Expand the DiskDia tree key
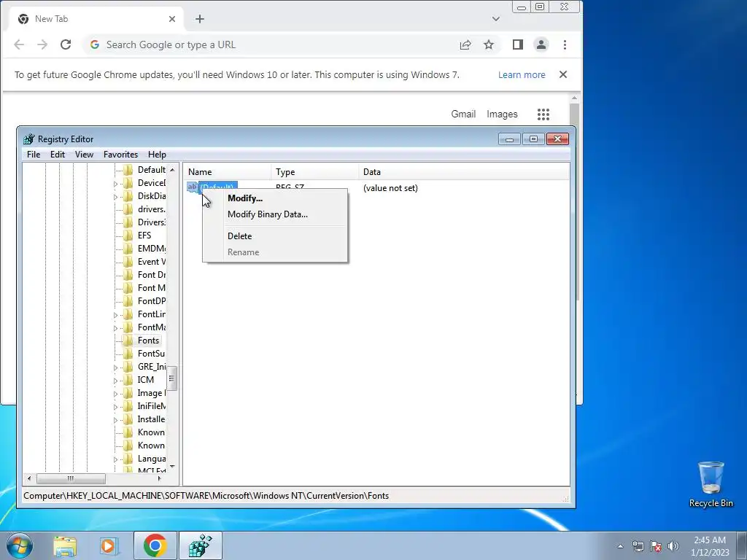Viewport: 747px width, 560px height. click(115, 197)
